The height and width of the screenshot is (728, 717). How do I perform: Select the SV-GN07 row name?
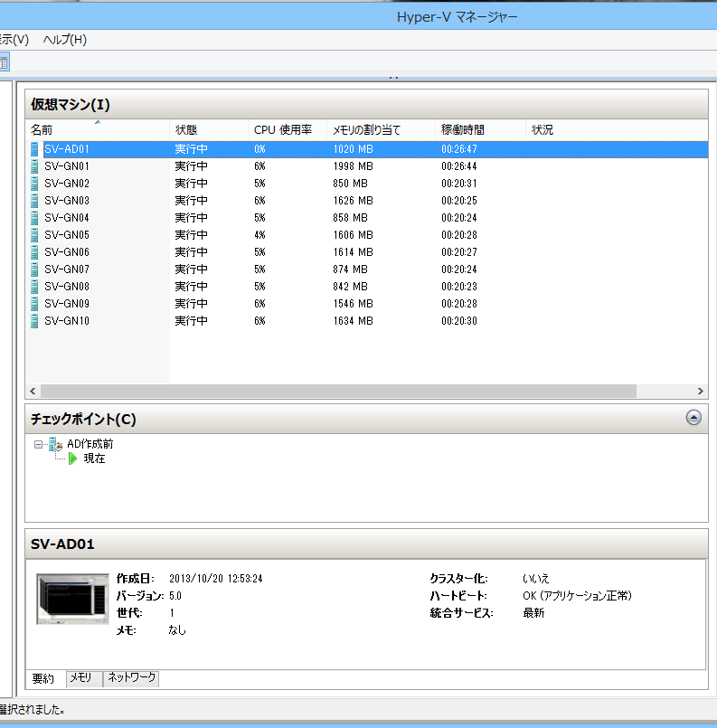point(67,269)
